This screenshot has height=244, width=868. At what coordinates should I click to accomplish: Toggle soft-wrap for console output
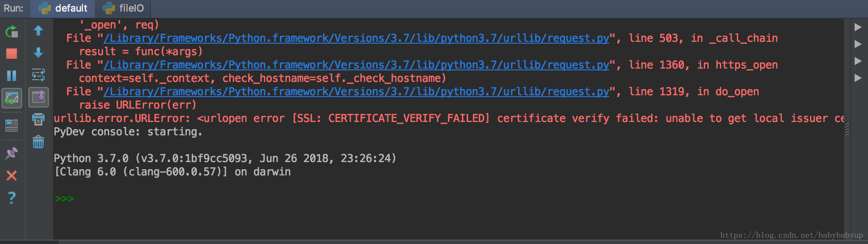point(38,75)
